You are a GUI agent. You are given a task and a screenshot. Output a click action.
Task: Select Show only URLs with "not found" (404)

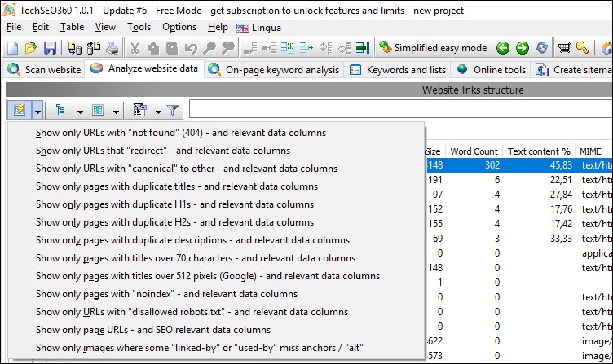point(181,133)
